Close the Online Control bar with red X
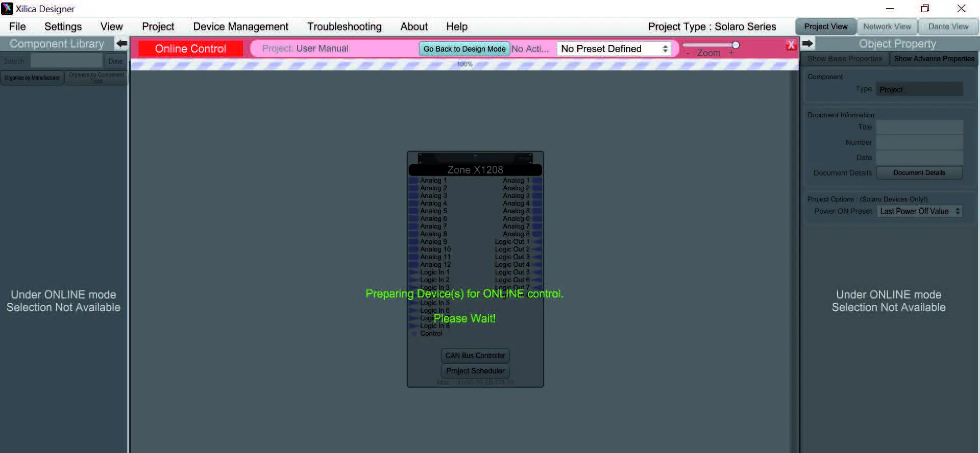980x453 pixels. (791, 45)
